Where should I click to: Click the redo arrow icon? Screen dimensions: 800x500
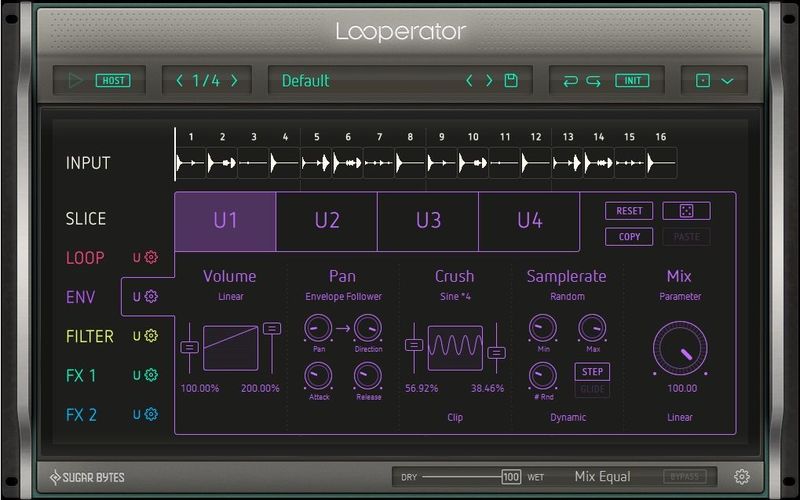(593, 81)
